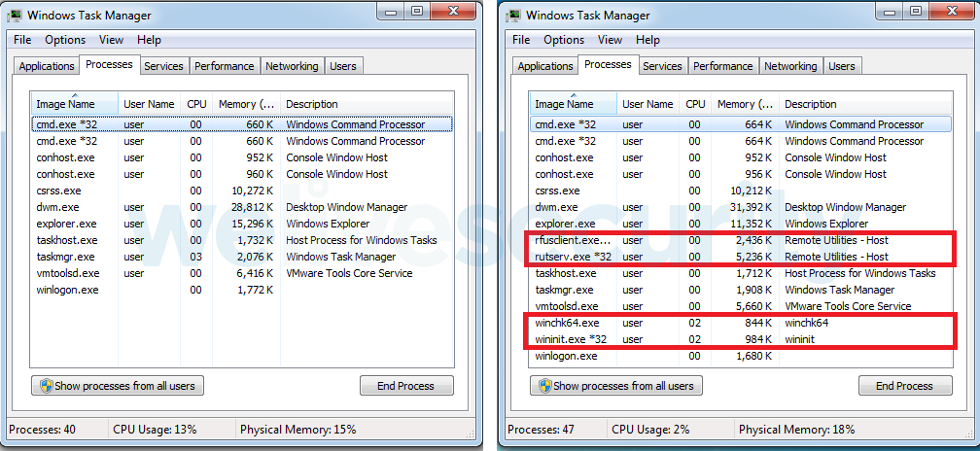Maximize the right Task Manager window

(x=916, y=11)
